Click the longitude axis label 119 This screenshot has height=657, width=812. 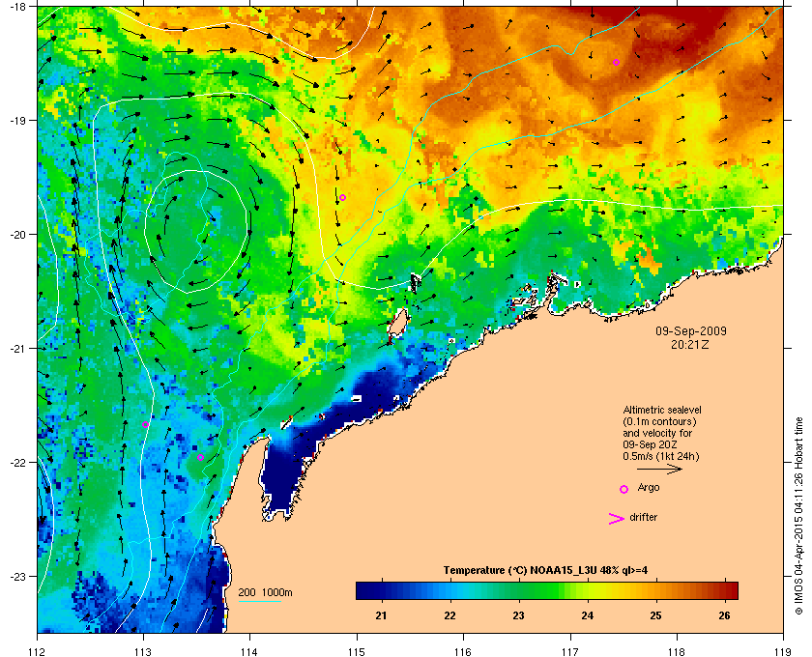click(783, 651)
